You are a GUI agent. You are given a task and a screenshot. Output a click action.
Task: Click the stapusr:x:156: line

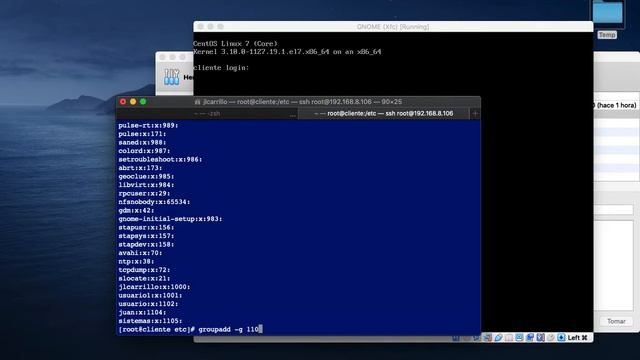(x=146, y=227)
